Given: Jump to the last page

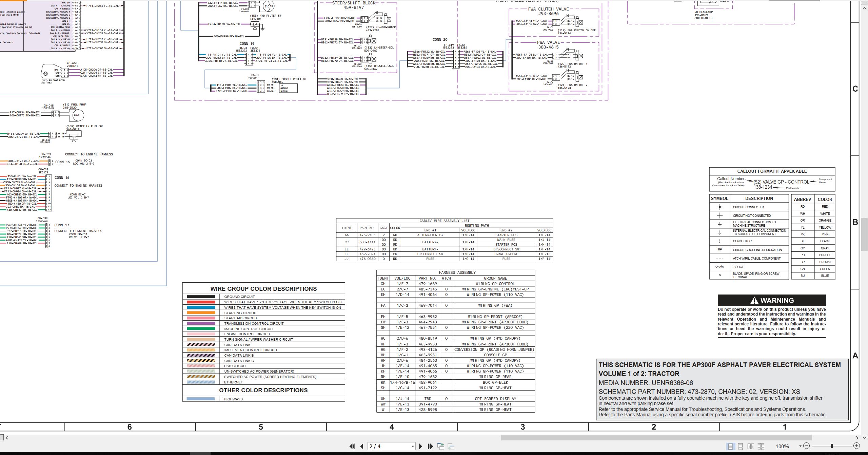Looking at the screenshot, I should [431, 447].
